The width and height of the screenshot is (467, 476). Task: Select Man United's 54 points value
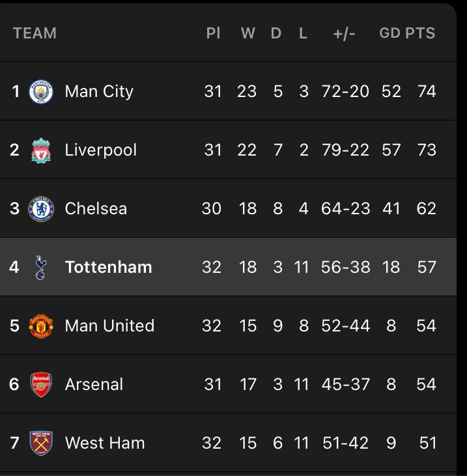click(x=427, y=326)
